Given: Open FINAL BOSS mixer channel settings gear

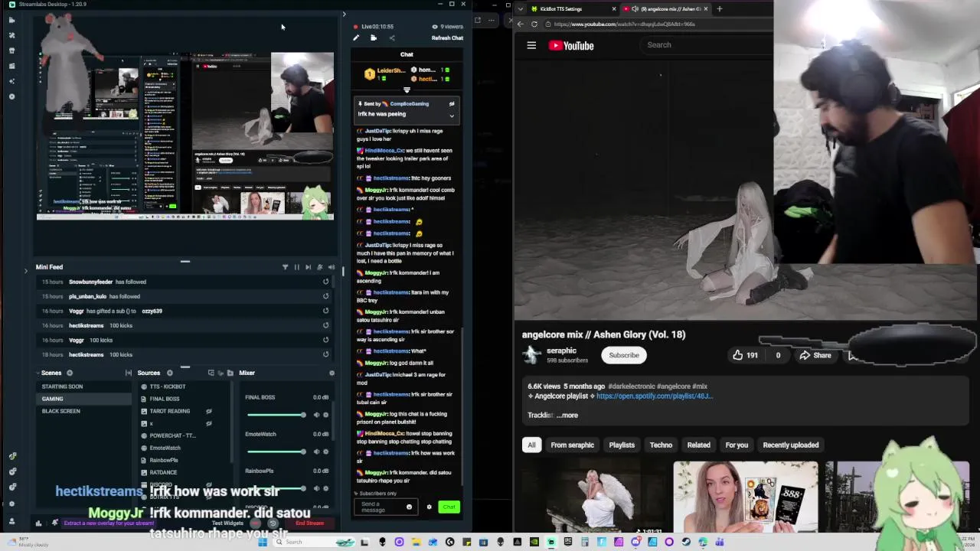Looking at the screenshot, I should [325, 415].
